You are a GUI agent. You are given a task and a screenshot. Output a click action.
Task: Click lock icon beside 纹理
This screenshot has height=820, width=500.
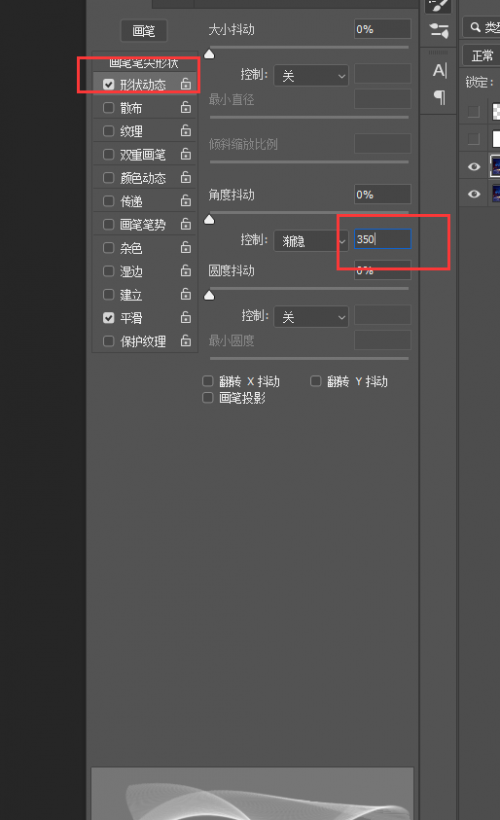(186, 131)
